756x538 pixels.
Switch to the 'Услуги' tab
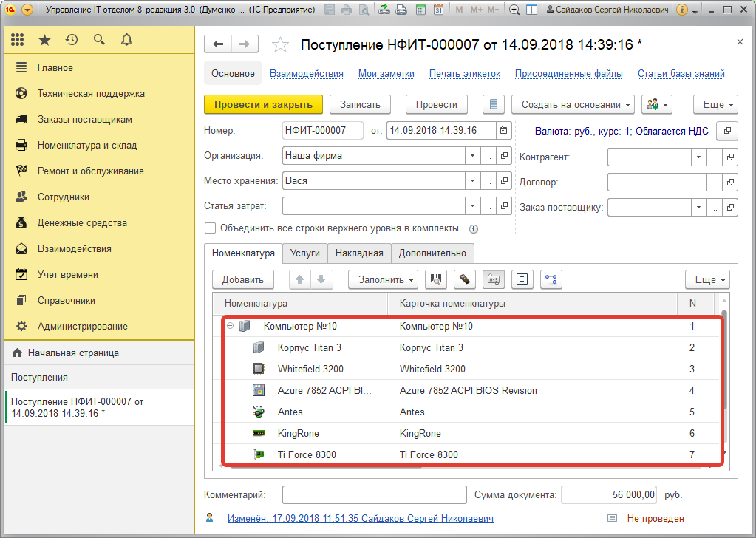pyautogui.click(x=304, y=253)
